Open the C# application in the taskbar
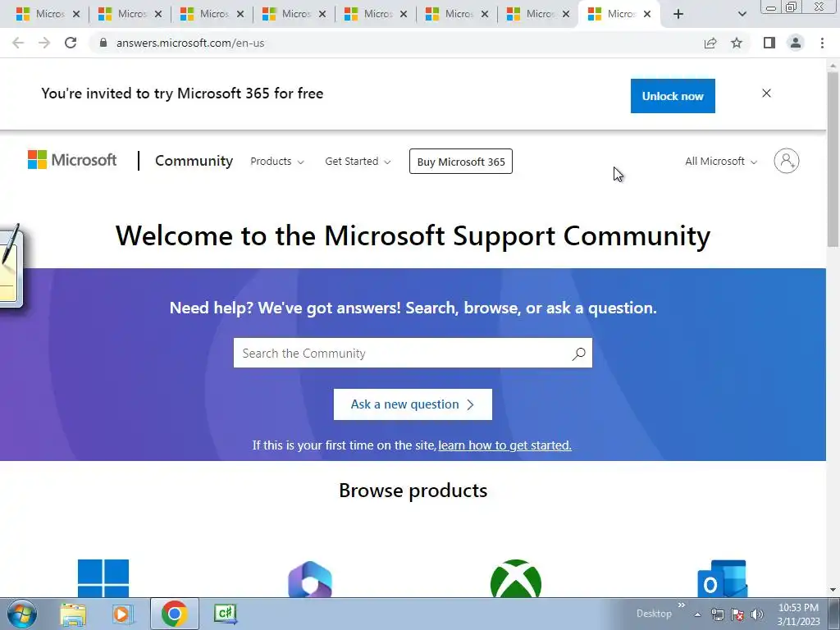The height and width of the screenshot is (630, 840). click(x=226, y=614)
